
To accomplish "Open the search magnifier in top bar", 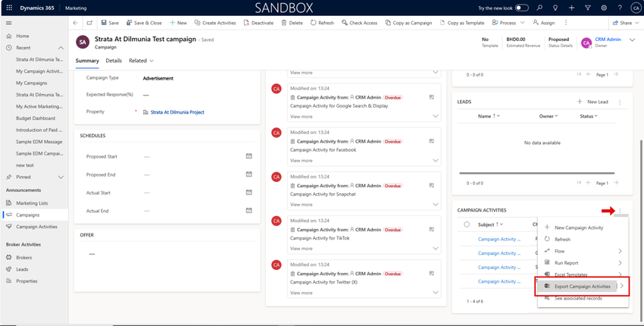I will click(539, 8).
